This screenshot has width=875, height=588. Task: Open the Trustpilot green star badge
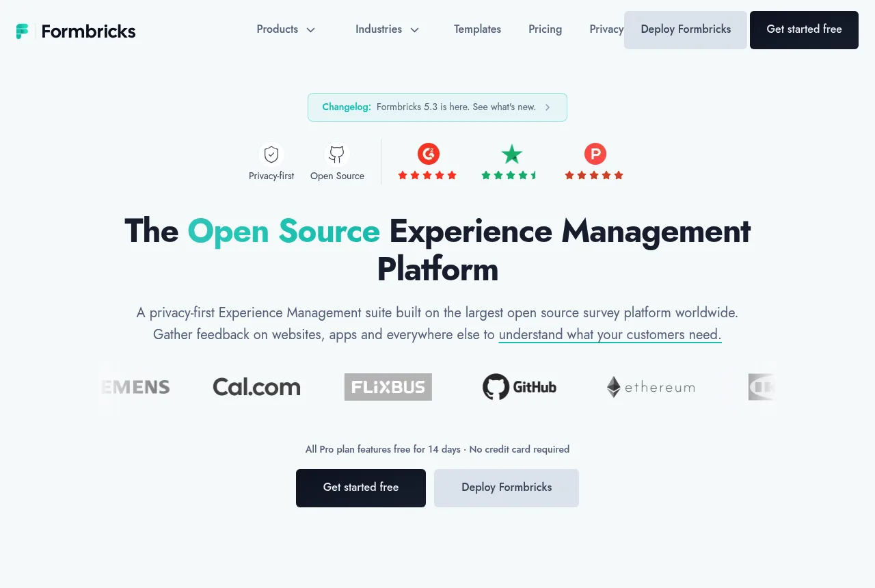(511, 154)
